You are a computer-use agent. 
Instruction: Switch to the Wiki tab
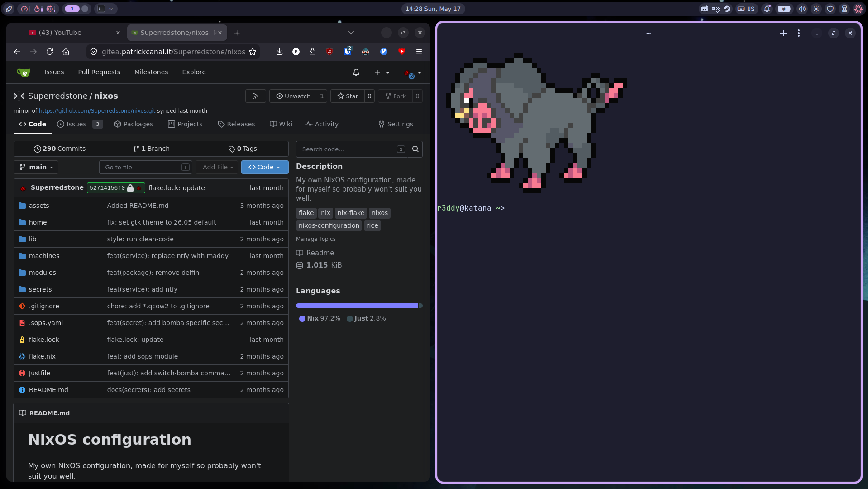281,124
